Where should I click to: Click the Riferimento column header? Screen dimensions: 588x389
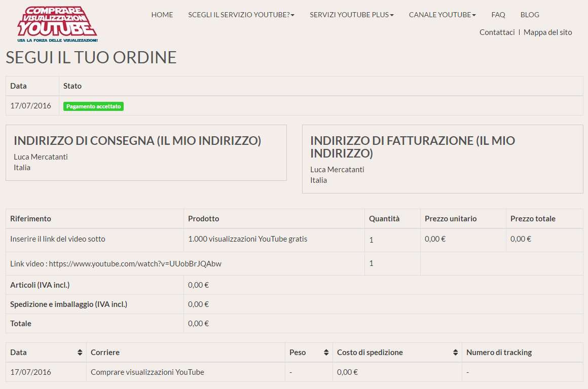pyautogui.click(x=30, y=218)
